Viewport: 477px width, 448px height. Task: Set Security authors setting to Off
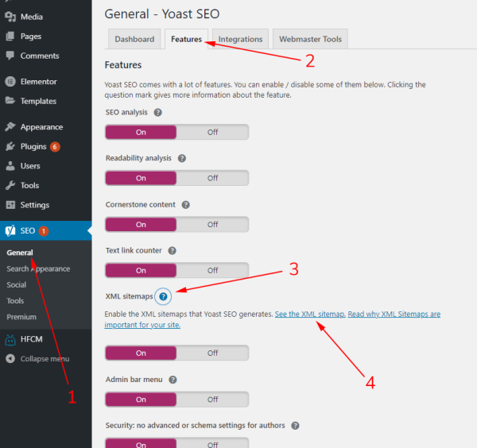tap(212, 444)
